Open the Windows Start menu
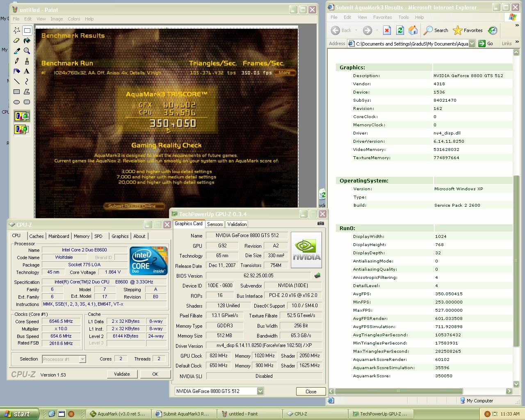Image resolution: width=525 pixels, height=420 pixels. 20,414
